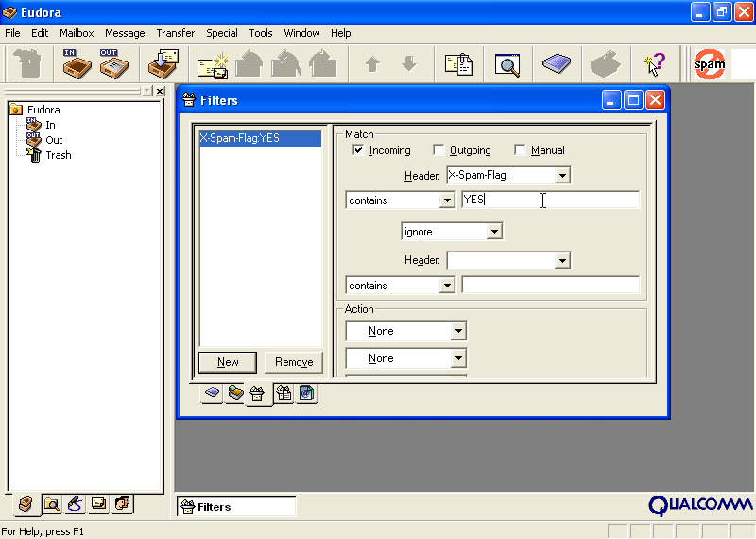
Task: Close the mailbox panel with X
Action: pos(160,91)
